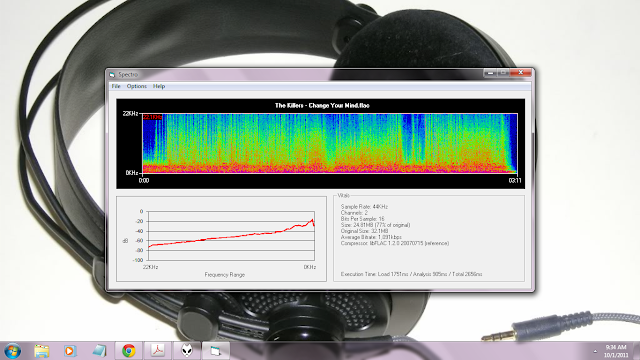The height and width of the screenshot is (360, 640).
Task: Open the notepad app in the taskbar
Action: [99, 351]
